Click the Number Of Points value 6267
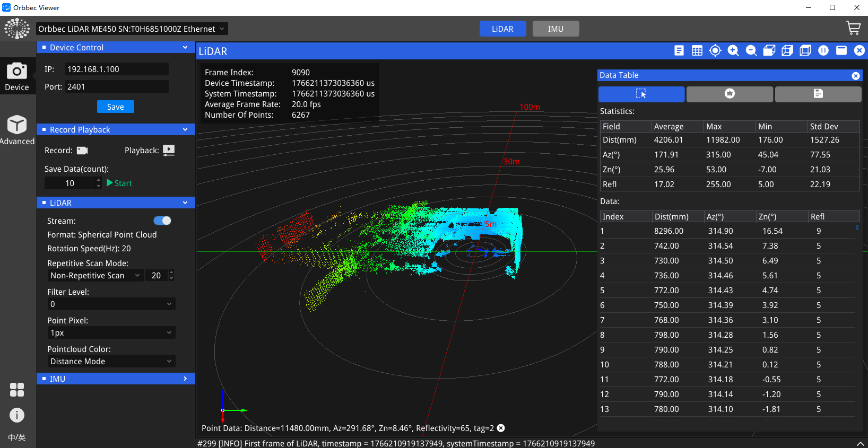868x448 pixels. (x=301, y=115)
